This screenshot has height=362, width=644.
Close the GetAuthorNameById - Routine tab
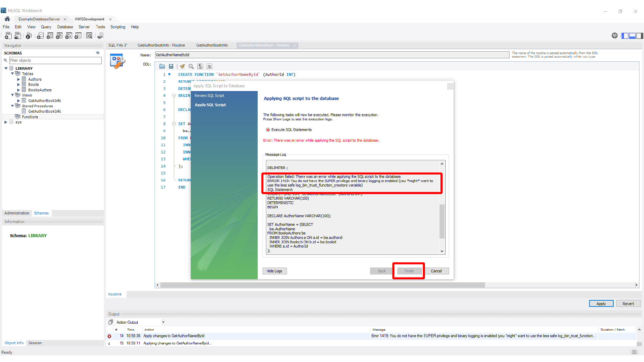(295, 46)
